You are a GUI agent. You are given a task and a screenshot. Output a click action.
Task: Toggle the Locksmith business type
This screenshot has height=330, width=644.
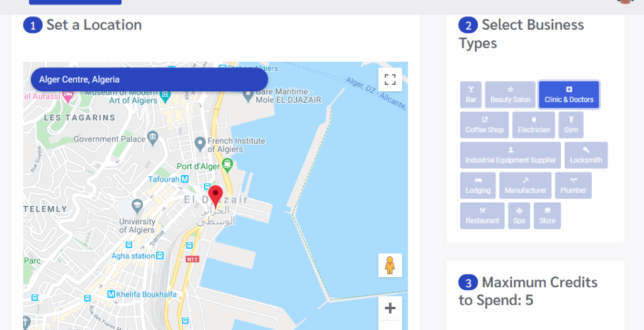tap(586, 156)
